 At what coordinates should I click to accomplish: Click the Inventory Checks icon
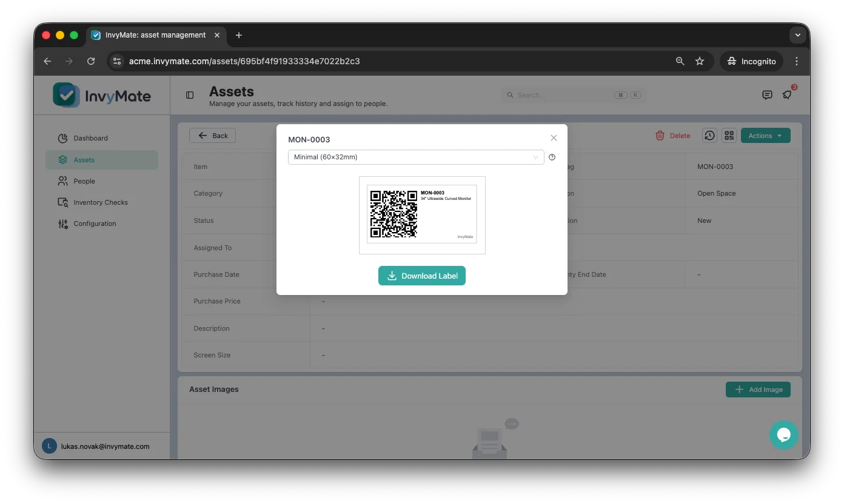click(x=62, y=202)
